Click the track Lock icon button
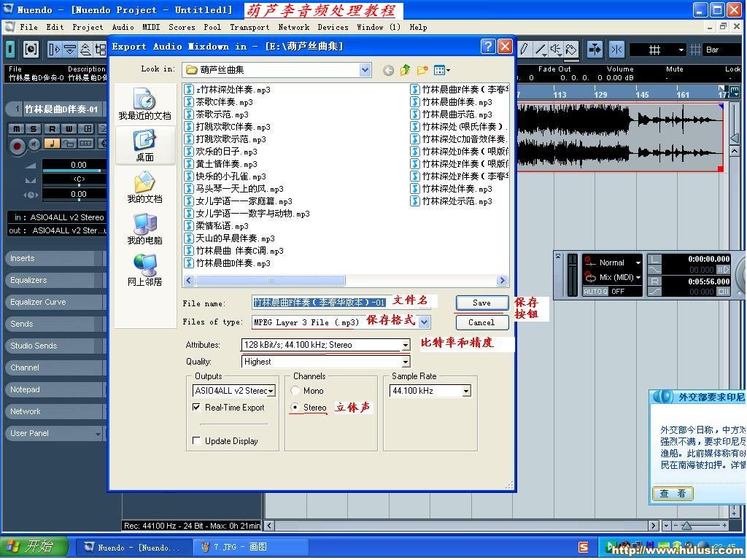The width and height of the screenshot is (747, 560). 69,143
